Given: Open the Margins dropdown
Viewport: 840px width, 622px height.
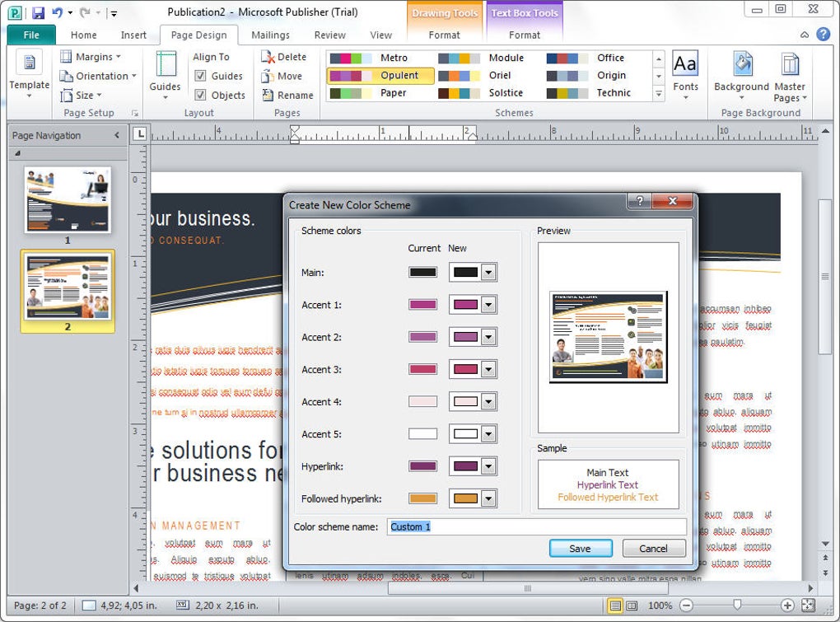Looking at the screenshot, I should coord(91,57).
